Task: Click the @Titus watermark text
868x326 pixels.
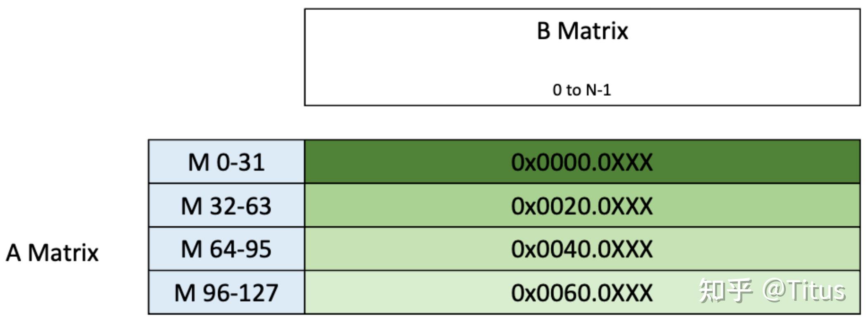Action: pos(804,291)
